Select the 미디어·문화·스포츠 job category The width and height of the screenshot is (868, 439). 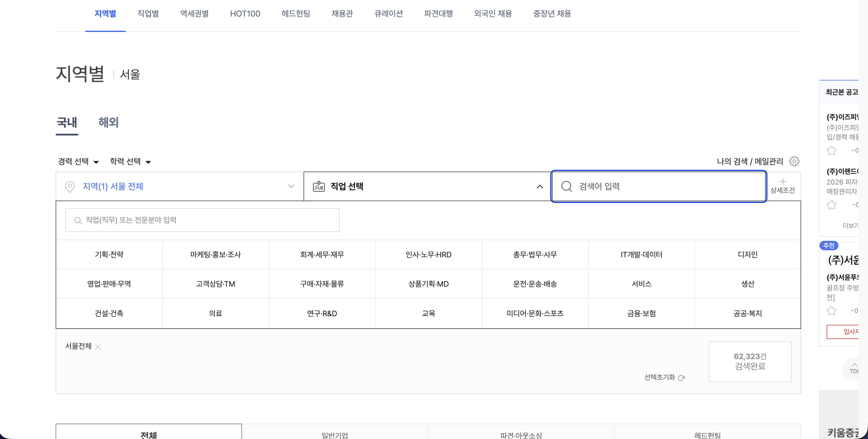535,313
